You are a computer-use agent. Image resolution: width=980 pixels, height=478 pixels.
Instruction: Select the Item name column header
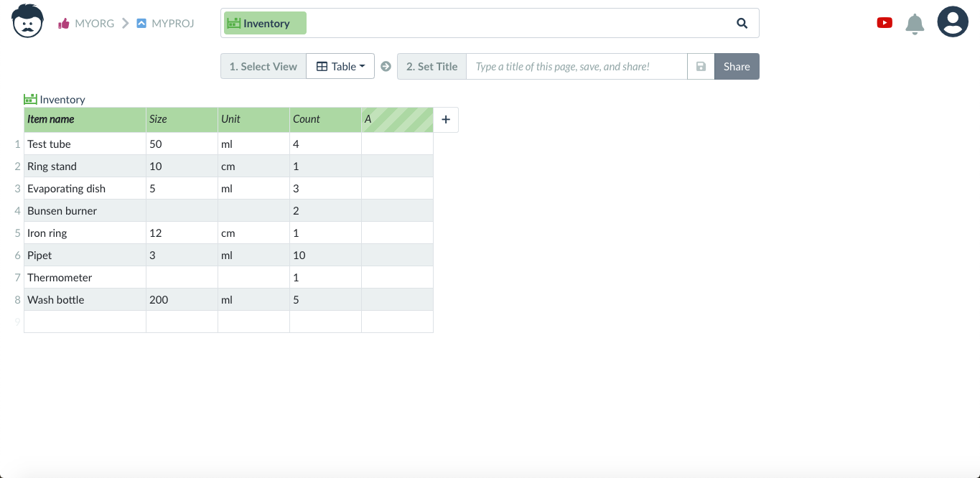(x=85, y=119)
